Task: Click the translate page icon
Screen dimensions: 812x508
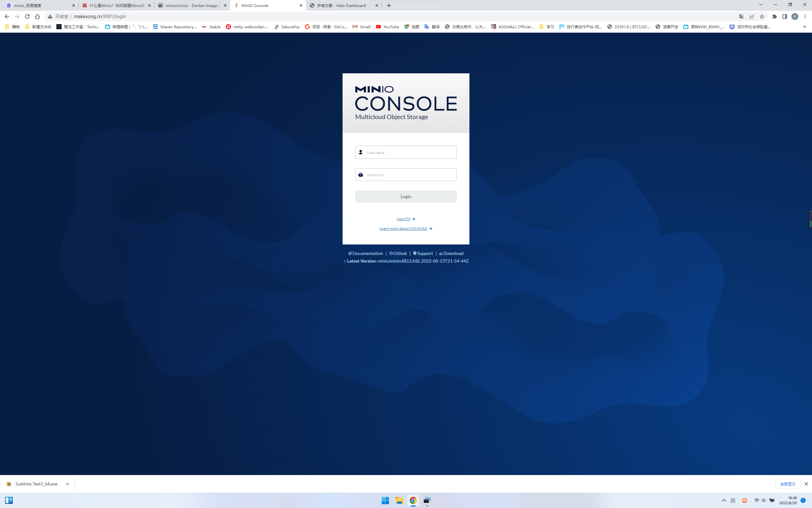Action: coord(741,17)
